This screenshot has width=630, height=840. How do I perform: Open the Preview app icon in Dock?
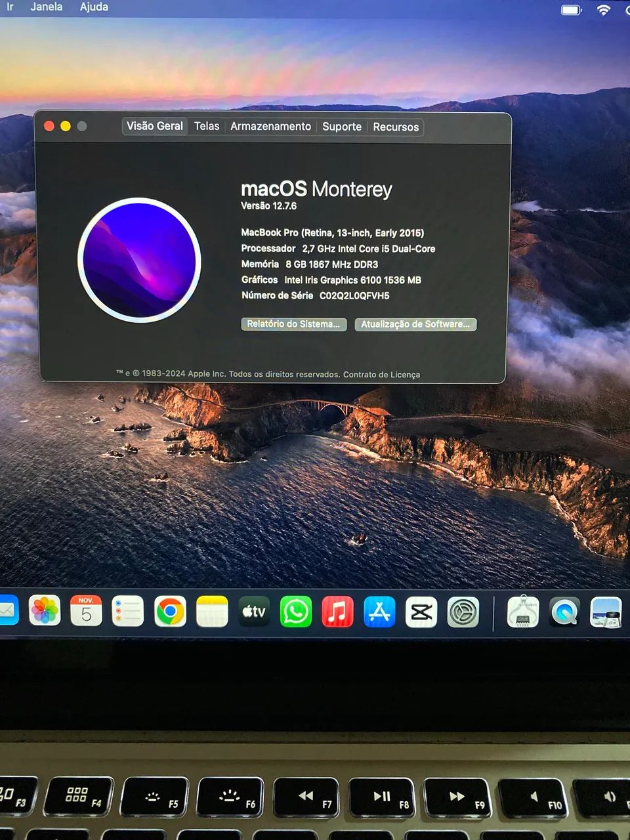[x=606, y=612]
